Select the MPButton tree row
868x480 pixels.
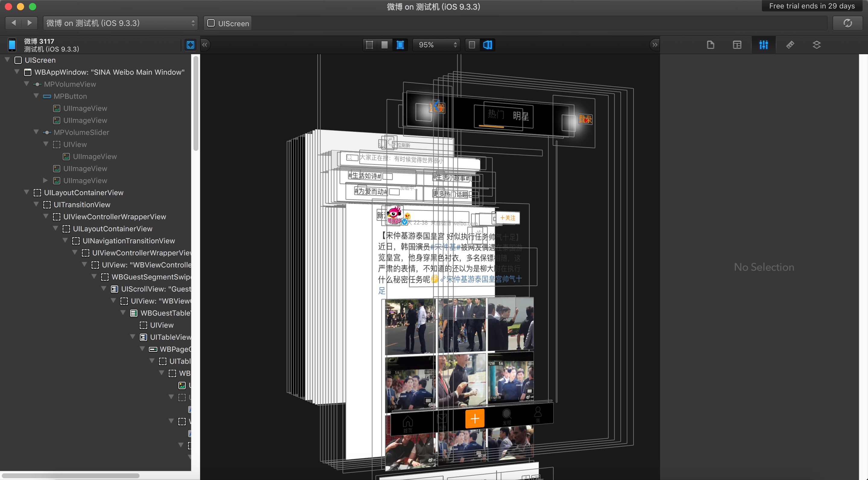[96, 96]
